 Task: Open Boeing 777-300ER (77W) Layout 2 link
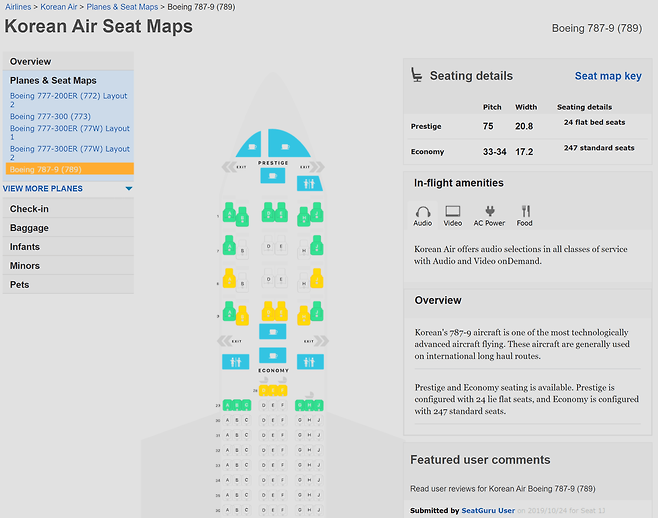70,153
